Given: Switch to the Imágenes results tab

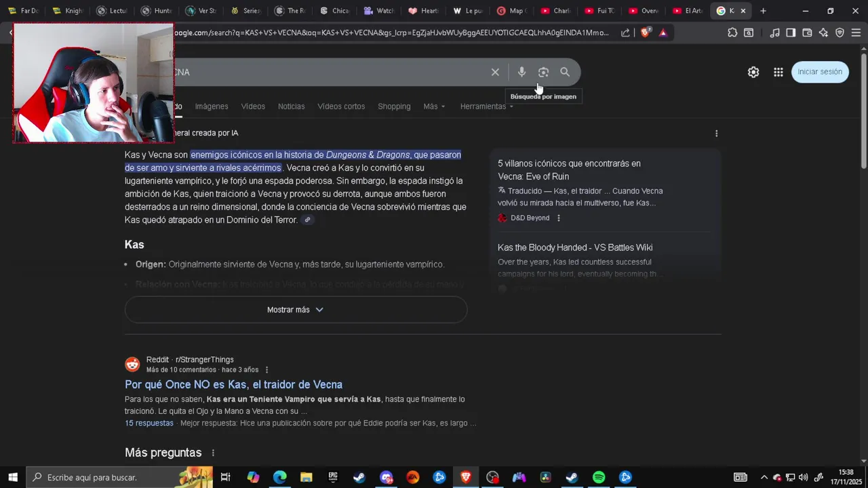Looking at the screenshot, I should 212,106.
